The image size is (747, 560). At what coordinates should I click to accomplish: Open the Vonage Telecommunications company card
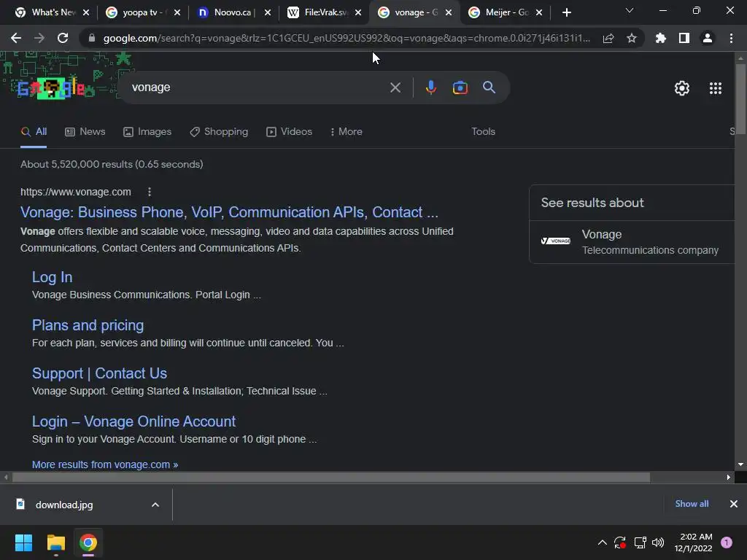point(632,242)
